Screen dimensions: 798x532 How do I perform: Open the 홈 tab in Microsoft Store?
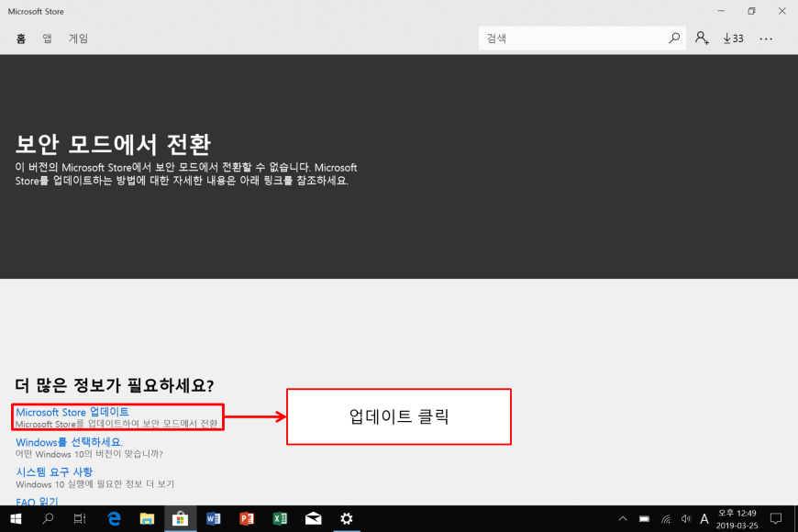coord(21,39)
